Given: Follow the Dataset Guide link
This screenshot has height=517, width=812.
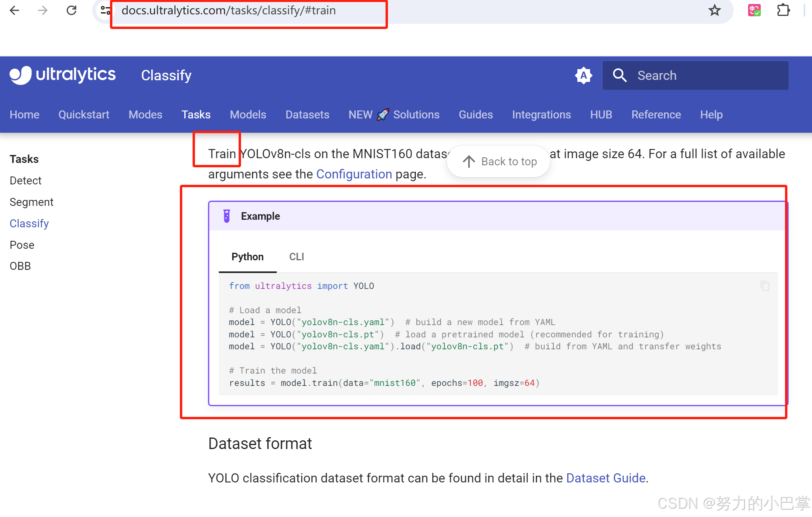Looking at the screenshot, I should pyautogui.click(x=606, y=478).
